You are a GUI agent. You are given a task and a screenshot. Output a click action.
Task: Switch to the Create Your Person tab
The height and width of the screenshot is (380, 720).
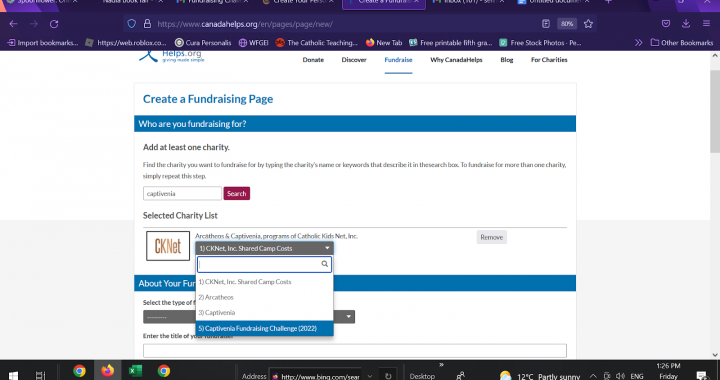tap(298, 2)
